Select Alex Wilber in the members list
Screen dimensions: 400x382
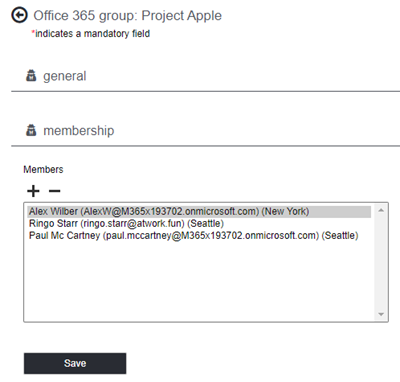(x=199, y=212)
